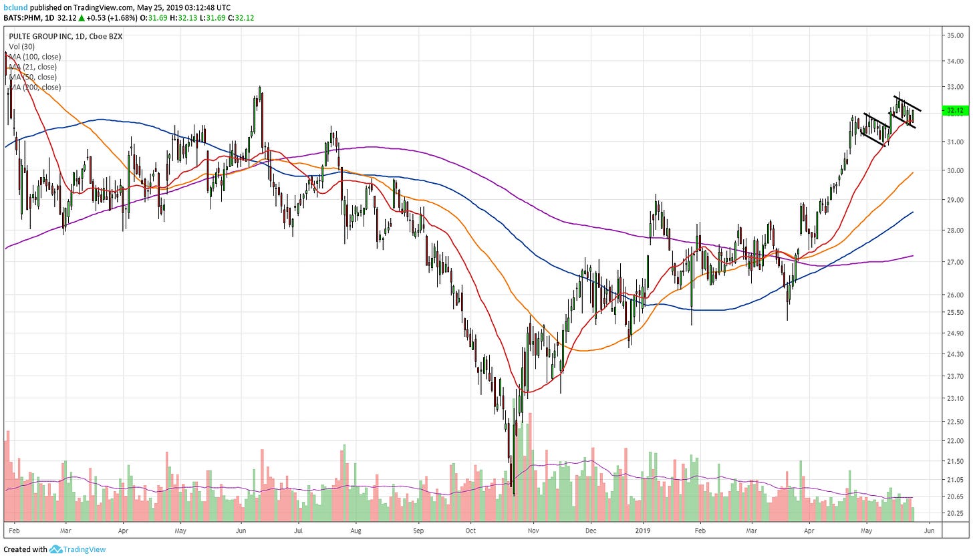Select the MA (21, close) indicator label
The height and width of the screenshot is (560, 973).
[32, 67]
